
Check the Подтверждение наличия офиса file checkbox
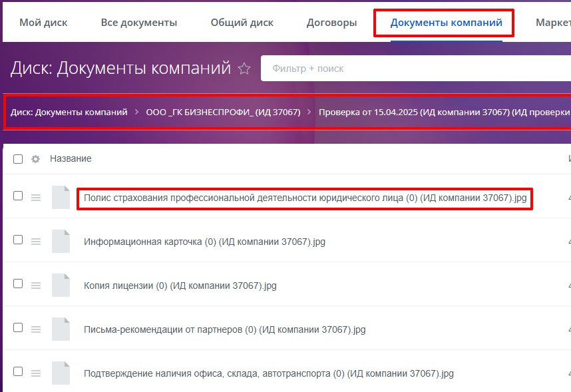pos(18,371)
